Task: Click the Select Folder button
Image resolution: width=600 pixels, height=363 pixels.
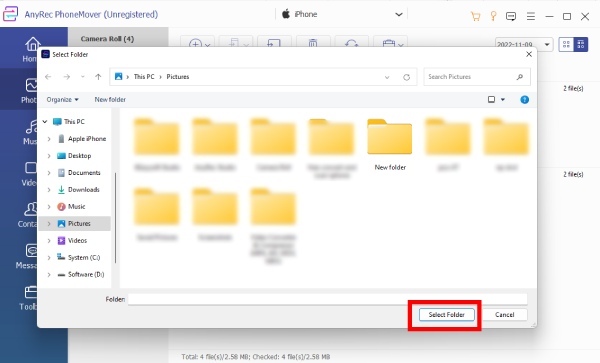Action: [447, 314]
